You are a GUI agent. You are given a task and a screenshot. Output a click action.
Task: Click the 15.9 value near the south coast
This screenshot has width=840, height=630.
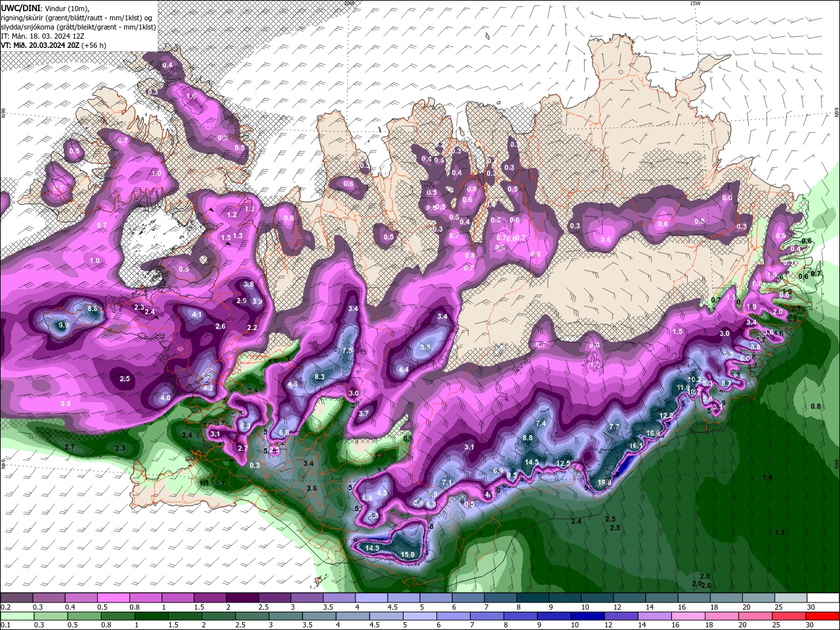pyautogui.click(x=408, y=555)
